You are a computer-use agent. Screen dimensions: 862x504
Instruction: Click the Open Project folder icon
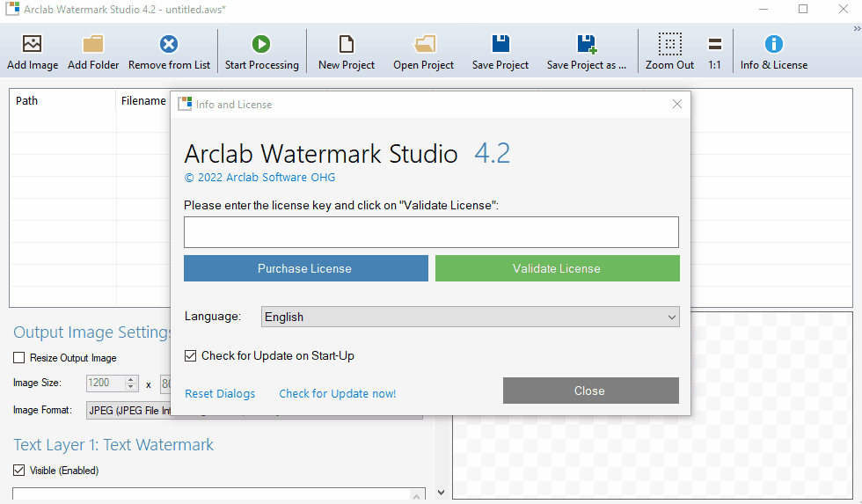tap(424, 44)
